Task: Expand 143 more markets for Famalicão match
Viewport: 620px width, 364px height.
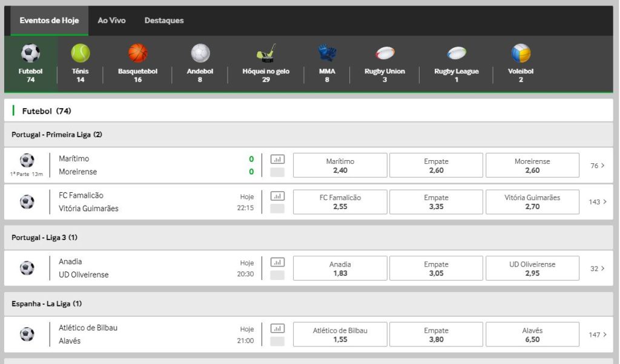Action: 598,202
